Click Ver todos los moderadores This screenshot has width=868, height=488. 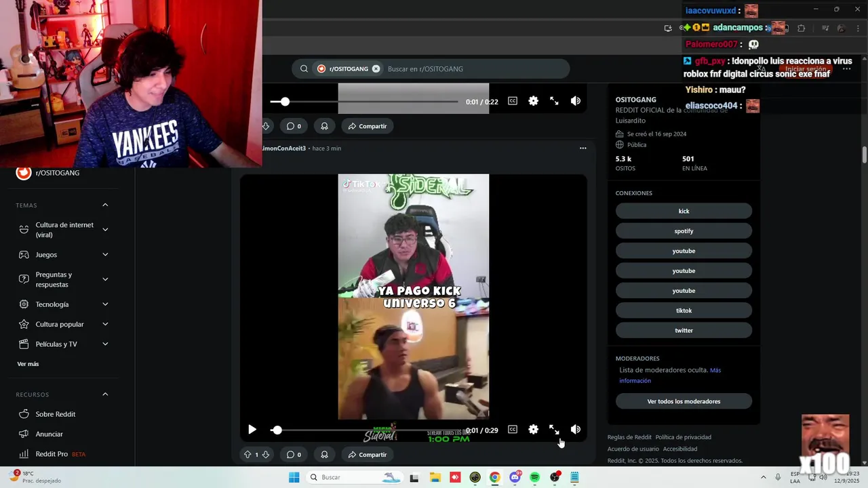(x=684, y=401)
